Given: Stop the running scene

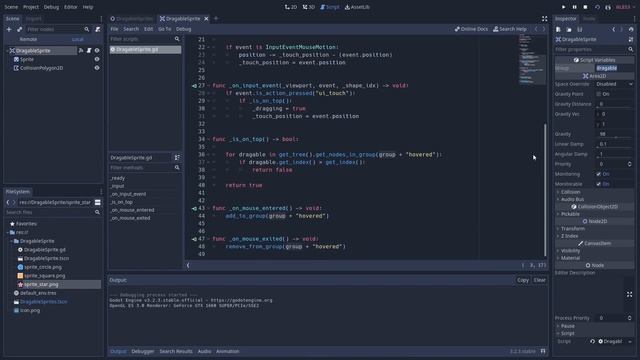Looking at the screenshot, I should point(585,7).
